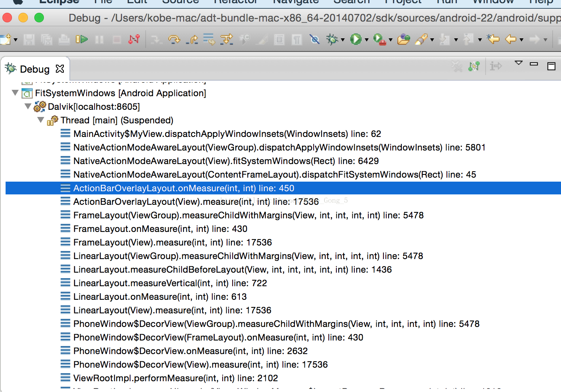Image resolution: width=561 pixels, height=392 pixels.
Task: Select the Resume debug icon
Action: [x=82, y=39]
